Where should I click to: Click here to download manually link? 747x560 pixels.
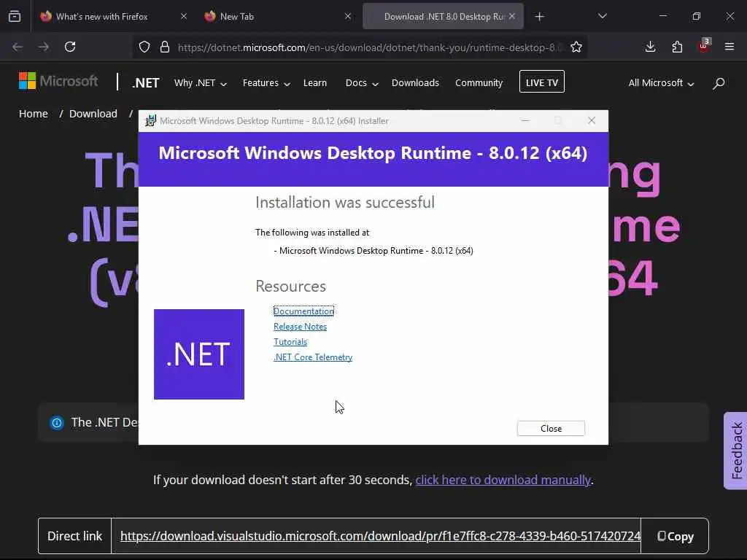503,480
